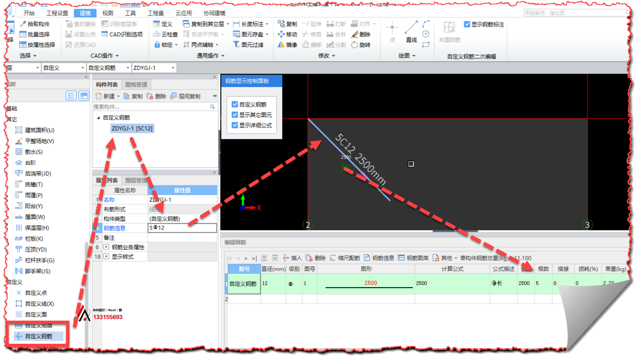Screen dimensions: 642x364
Task: Click the 锁定 lock icon
Action: (x=157, y=45)
